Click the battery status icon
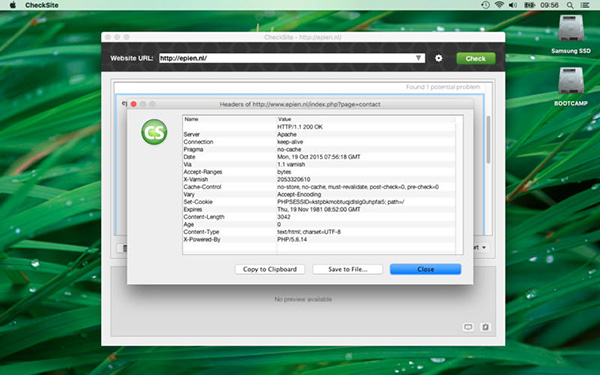 click(529, 5)
